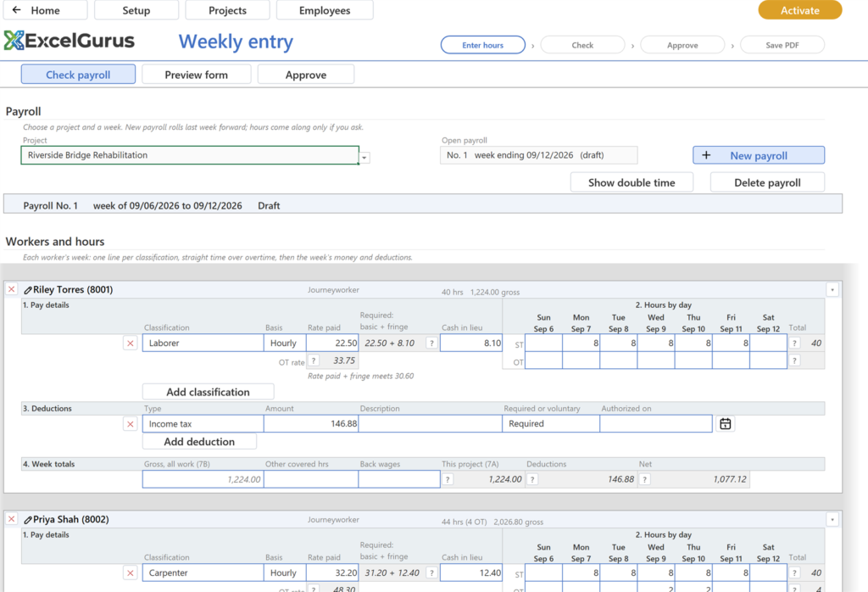Click Riverside Bridge Rehabilitation project field
This screenshot has height=592, width=868.
(190, 155)
